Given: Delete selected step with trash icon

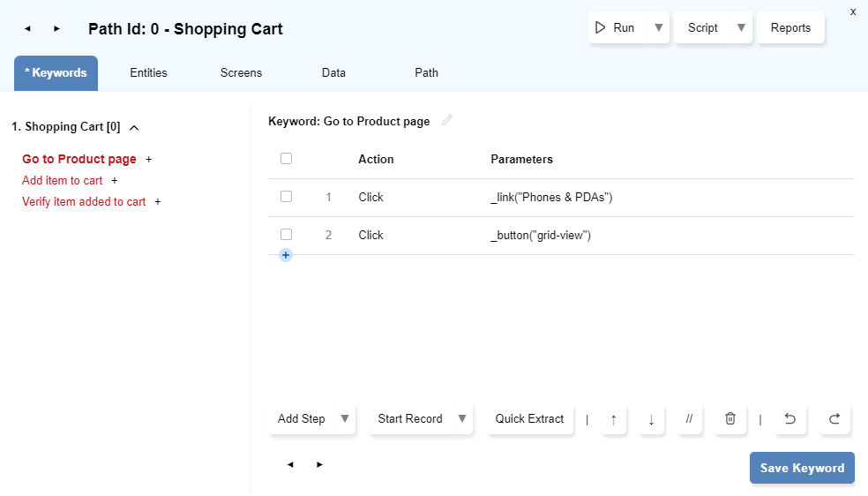Looking at the screenshot, I should [x=730, y=419].
